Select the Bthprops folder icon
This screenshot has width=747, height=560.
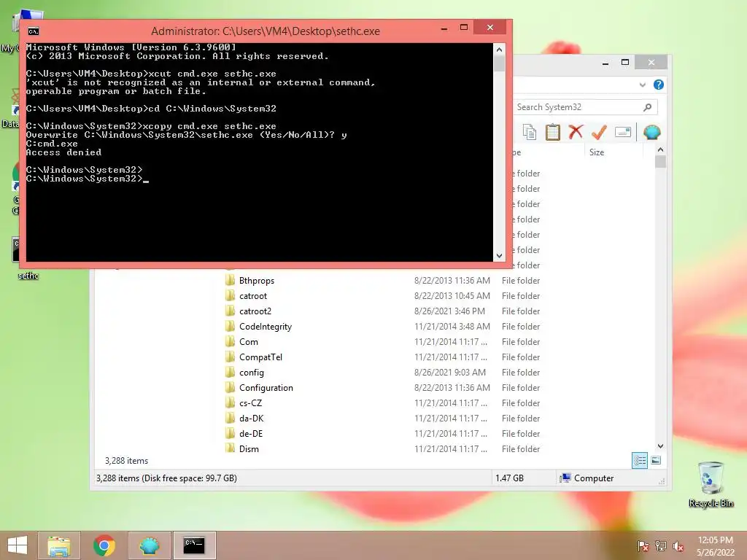click(230, 280)
